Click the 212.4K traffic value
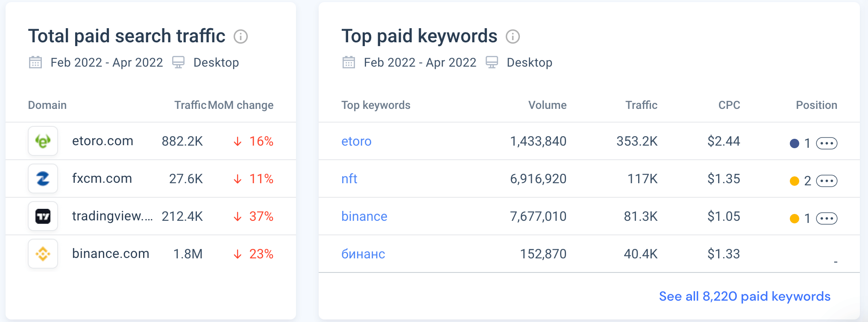Viewport: 868px width, 322px height. click(x=182, y=217)
